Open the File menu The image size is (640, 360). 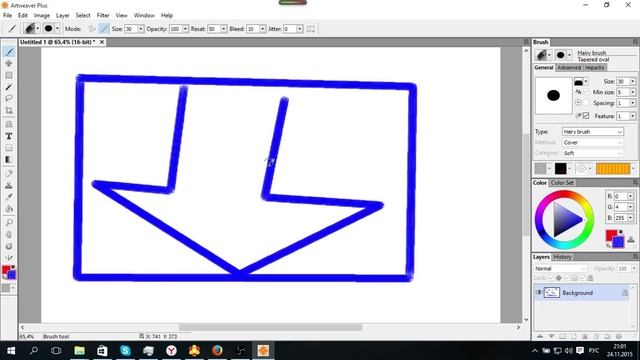(7, 16)
